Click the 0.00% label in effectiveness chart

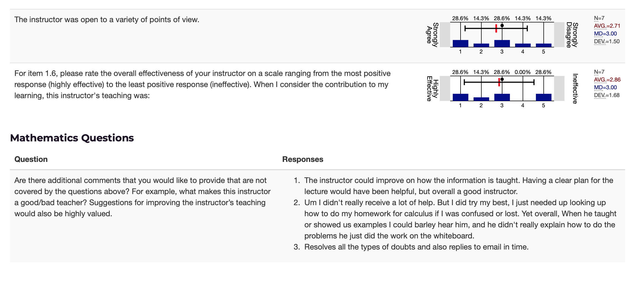pyautogui.click(x=522, y=72)
